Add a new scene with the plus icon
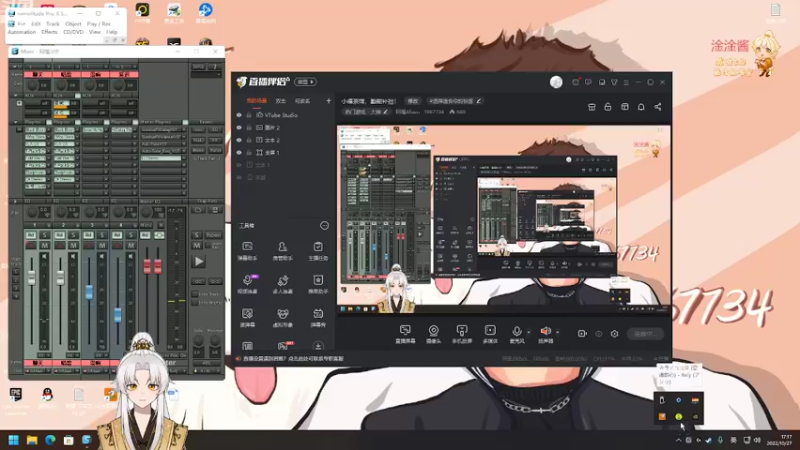800x450 pixels. pos(329,101)
